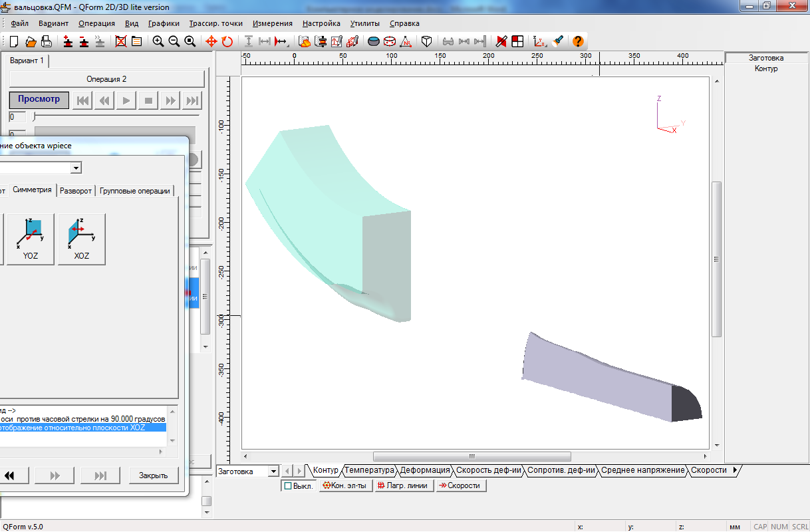
Task: Apply YOZ plane symmetry
Action: click(30, 239)
